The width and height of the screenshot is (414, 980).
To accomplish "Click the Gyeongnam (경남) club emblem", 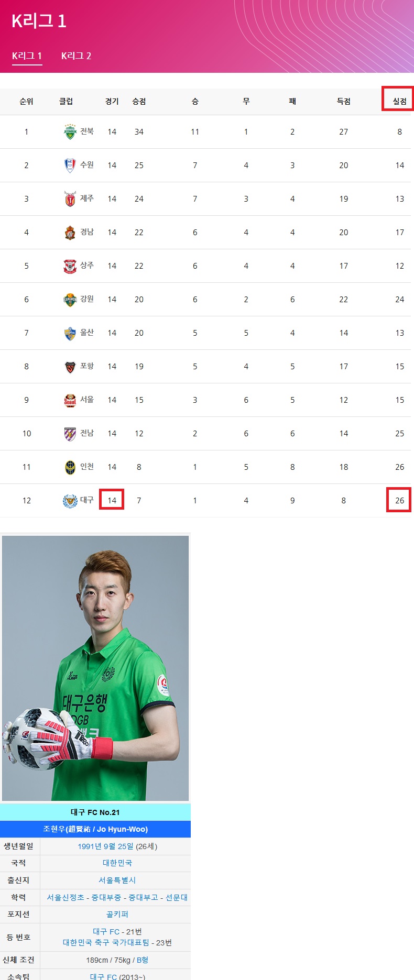I will 70,233.
